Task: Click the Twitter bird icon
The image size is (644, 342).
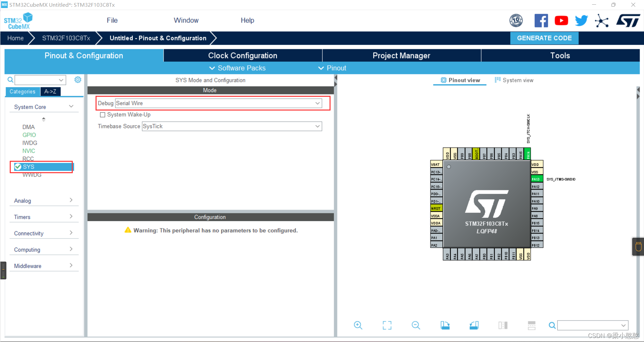Action: (581, 21)
